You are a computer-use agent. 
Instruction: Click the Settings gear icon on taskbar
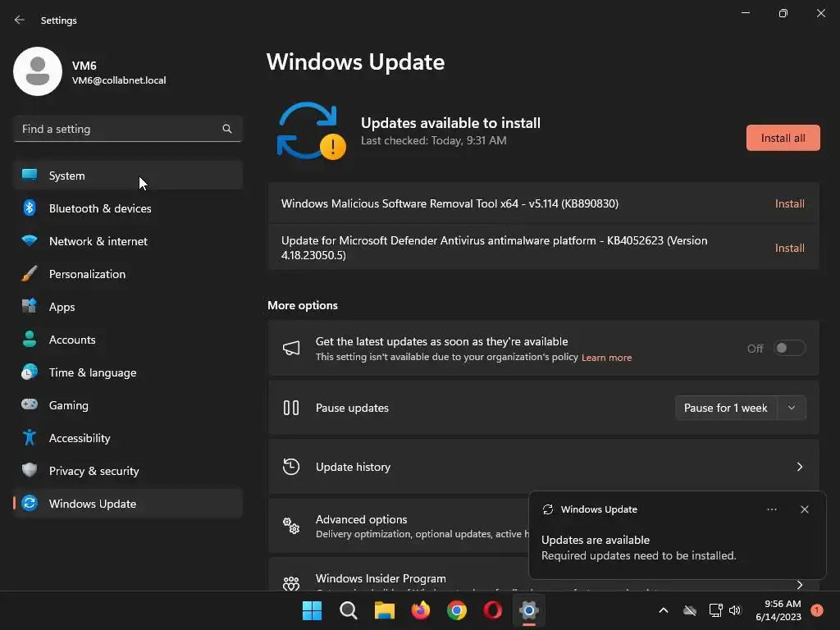(529, 610)
